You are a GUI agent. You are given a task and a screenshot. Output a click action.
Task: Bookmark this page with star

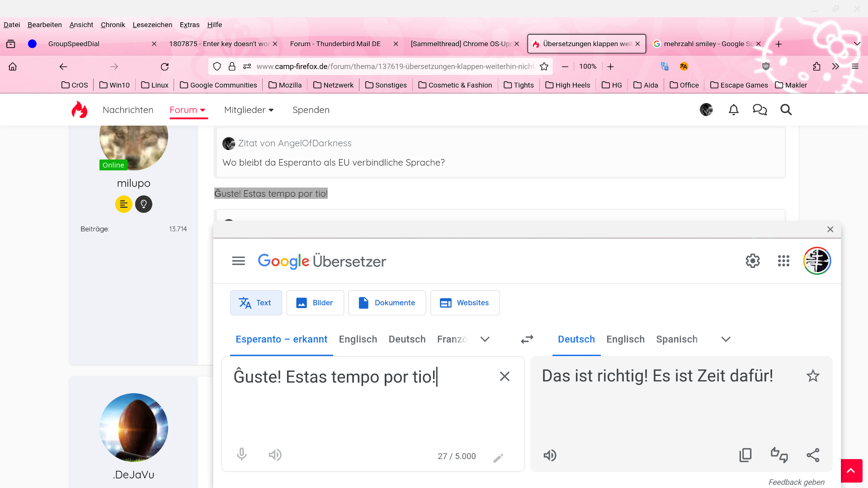544,66
